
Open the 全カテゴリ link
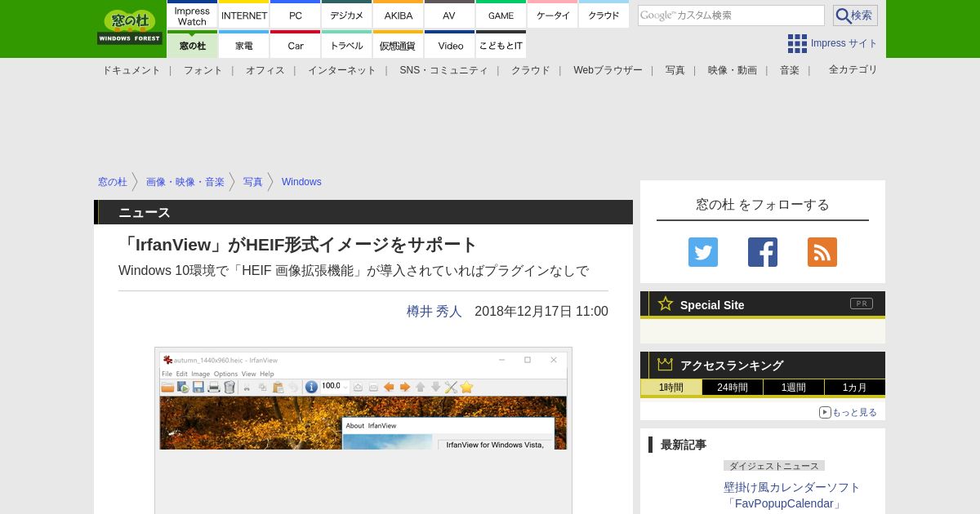[x=853, y=69]
